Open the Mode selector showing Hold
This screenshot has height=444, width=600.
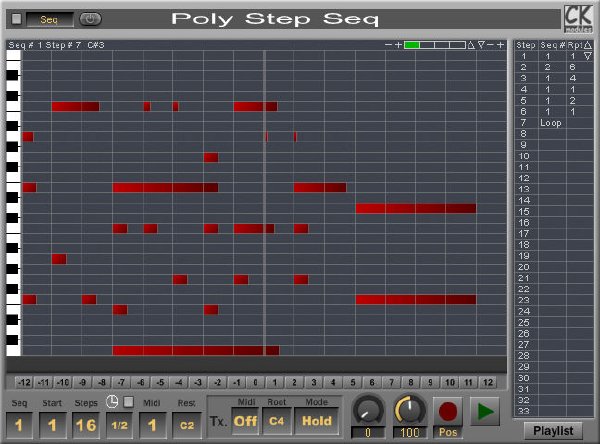point(316,421)
